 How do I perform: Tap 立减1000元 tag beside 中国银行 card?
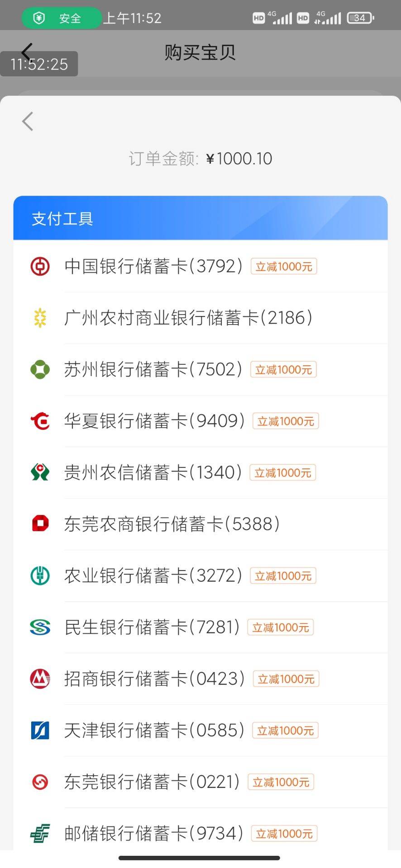(x=284, y=266)
